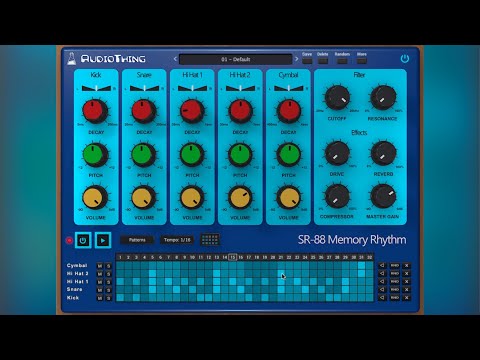Screen dimensions: 480x360
Task: Start playback with the play button
Action: (x=103, y=240)
